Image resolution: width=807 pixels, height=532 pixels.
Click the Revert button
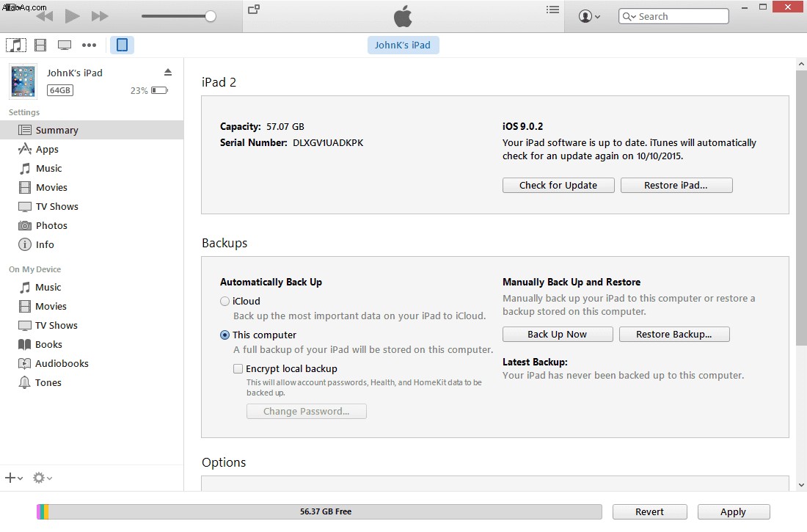click(649, 512)
